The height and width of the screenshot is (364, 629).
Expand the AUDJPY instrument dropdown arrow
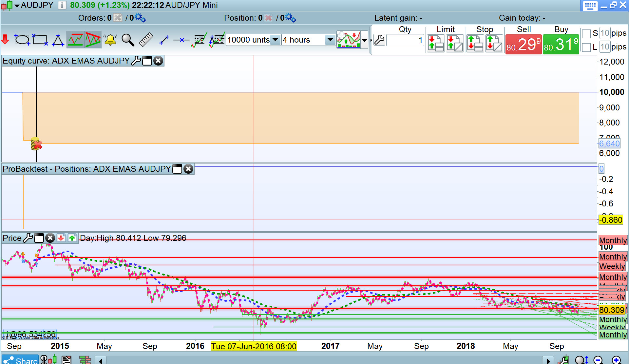coord(17,5)
